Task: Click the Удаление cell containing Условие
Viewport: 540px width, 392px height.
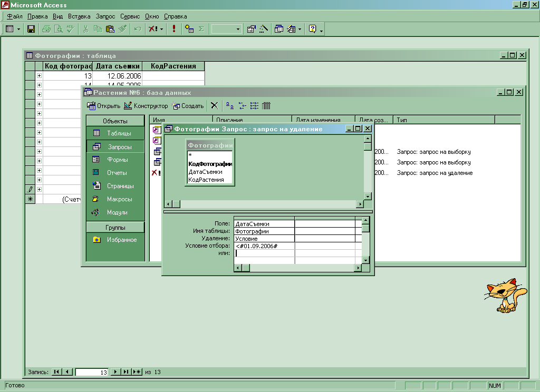Action: pyautogui.click(x=264, y=239)
